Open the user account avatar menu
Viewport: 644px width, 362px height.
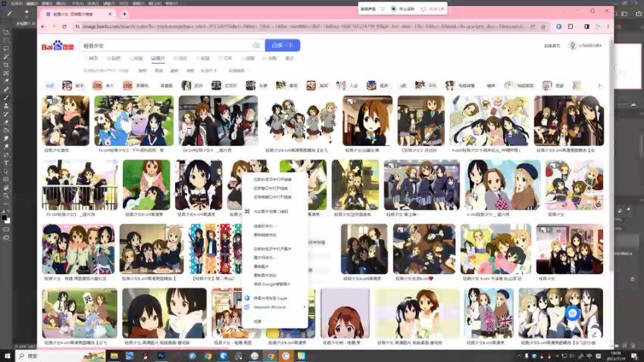tap(573, 45)
